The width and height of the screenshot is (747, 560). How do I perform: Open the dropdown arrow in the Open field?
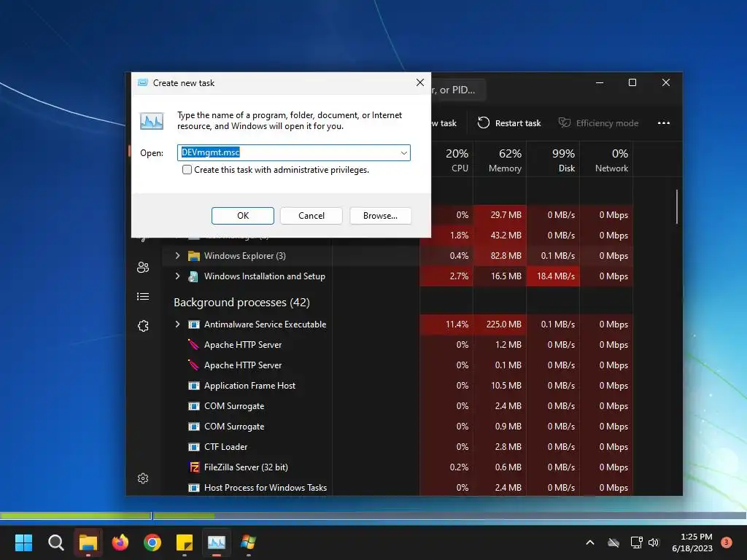[403, 153]
